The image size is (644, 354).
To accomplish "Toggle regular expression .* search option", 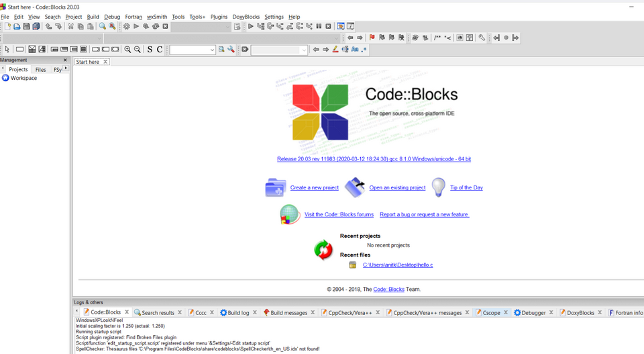I will tap(364, 49).
